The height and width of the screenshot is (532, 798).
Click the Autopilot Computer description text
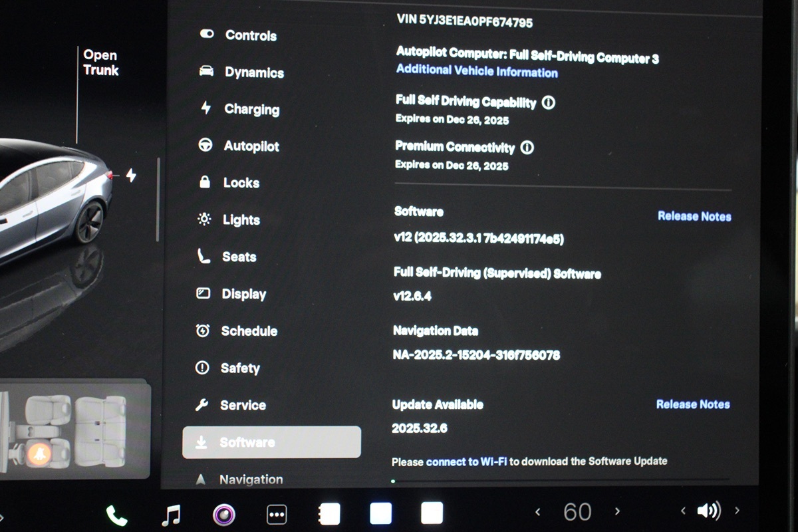point(527,55)
